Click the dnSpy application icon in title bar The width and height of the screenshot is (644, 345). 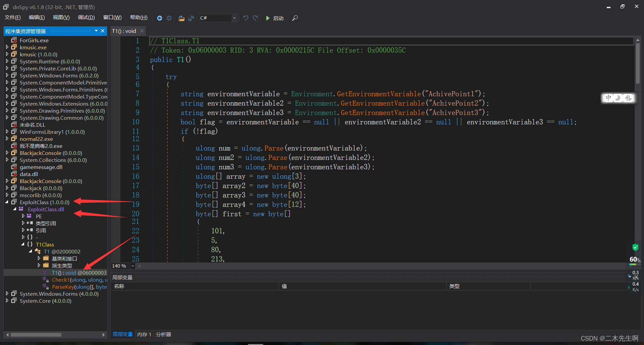tap(6, 7)
